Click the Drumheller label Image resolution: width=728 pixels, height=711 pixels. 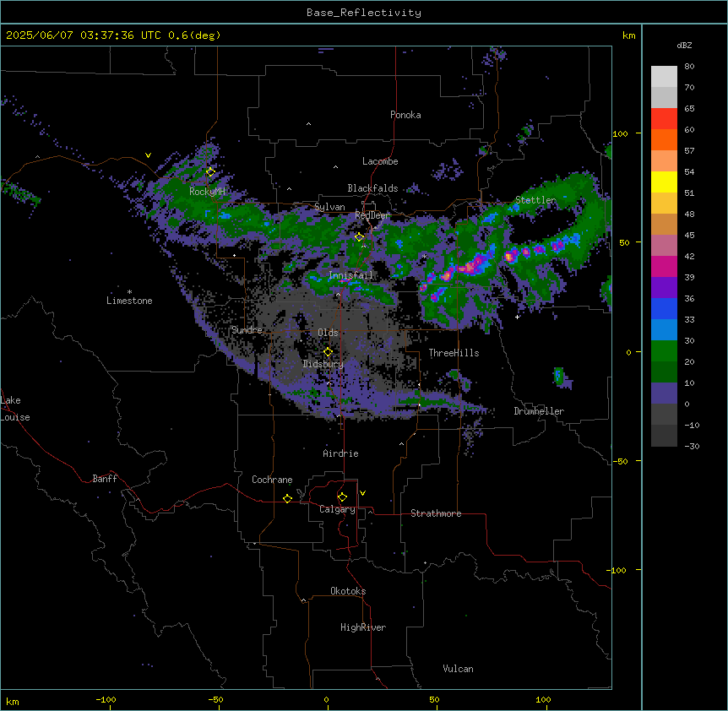tap(539, 411)
